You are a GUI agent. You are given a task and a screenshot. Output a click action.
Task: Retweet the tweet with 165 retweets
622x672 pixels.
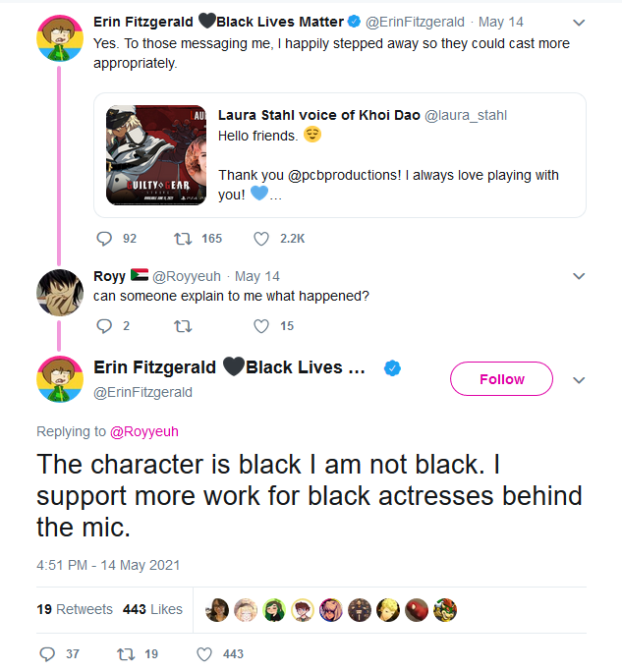[x=183, y=239]
